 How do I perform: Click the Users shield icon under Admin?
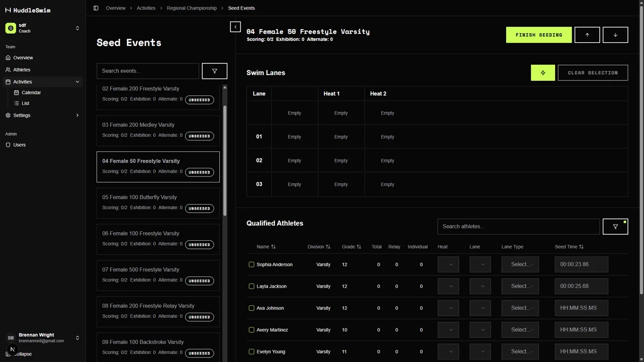[x=8, y=145]
